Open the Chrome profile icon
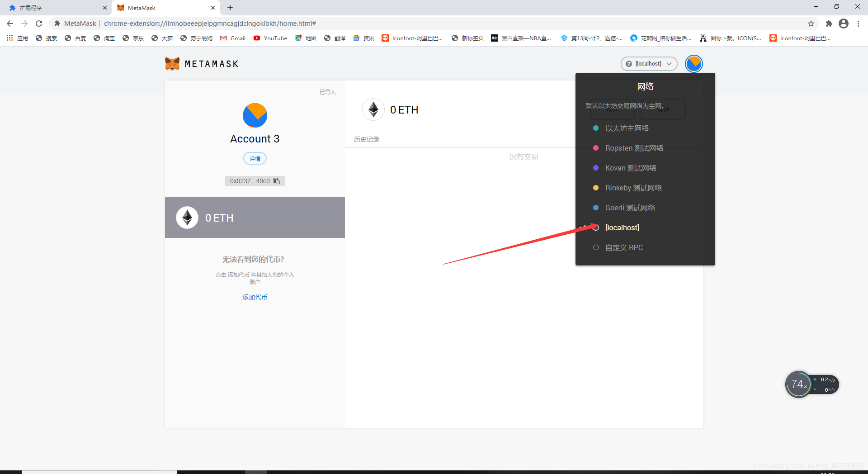Image resolution: width=868 pixels, height=474 pixels. click(x=844, y=24)
